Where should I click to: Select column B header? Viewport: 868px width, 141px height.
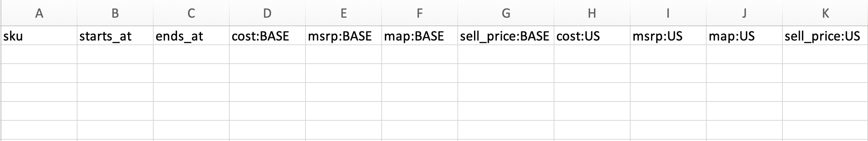coord(115,13)
